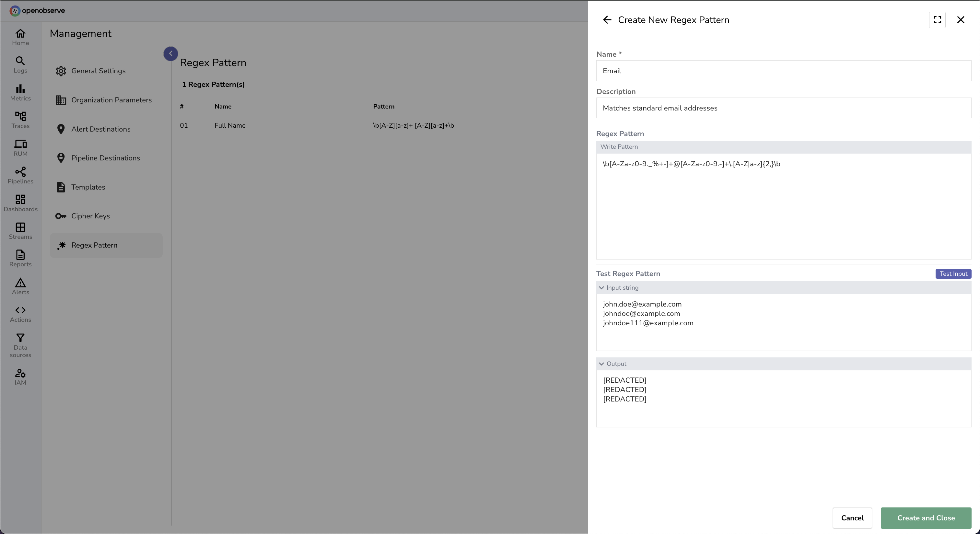Open Pipeline Destinations tab
The width and height of the screenshot is (980, 534).
[x=106, y=158]
